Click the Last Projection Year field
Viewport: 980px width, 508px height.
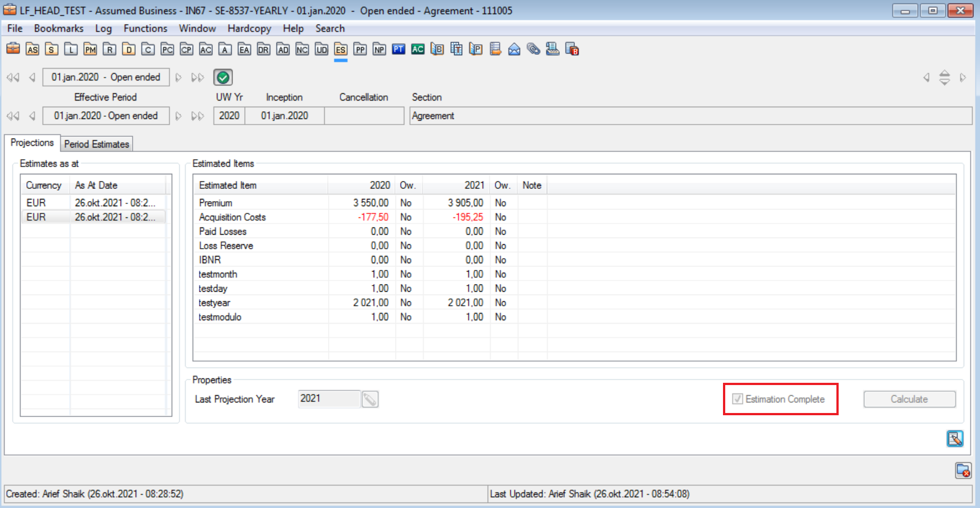pos(329,399)
